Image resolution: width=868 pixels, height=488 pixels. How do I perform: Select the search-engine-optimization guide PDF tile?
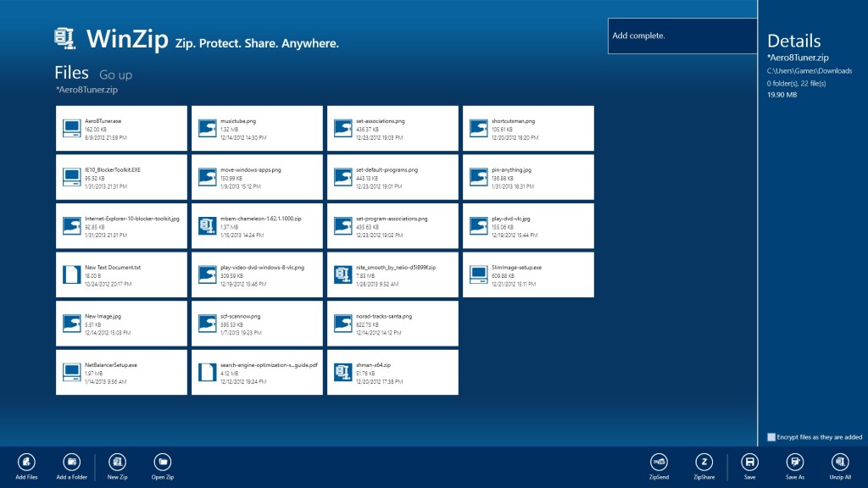[x=257, y=372]
